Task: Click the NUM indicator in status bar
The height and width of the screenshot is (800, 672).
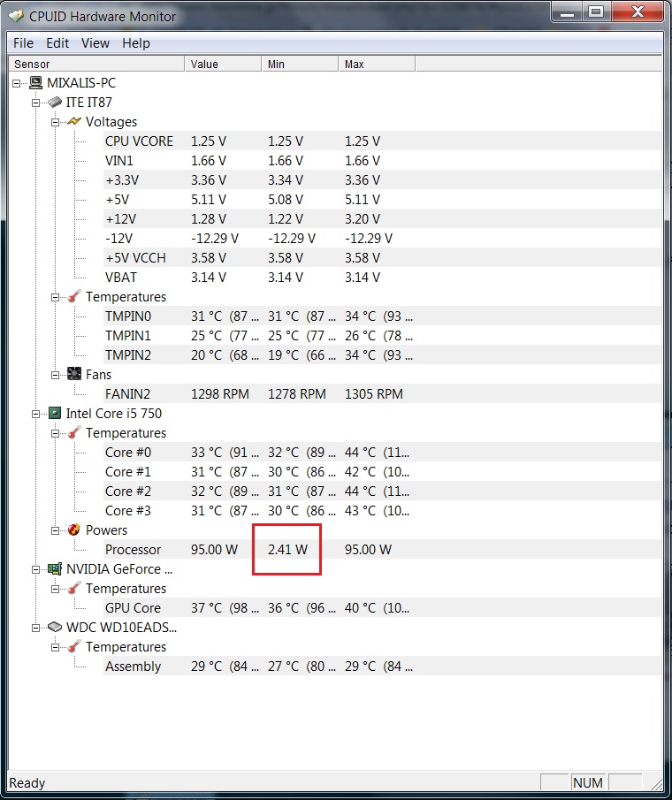Action: (587, 782)
